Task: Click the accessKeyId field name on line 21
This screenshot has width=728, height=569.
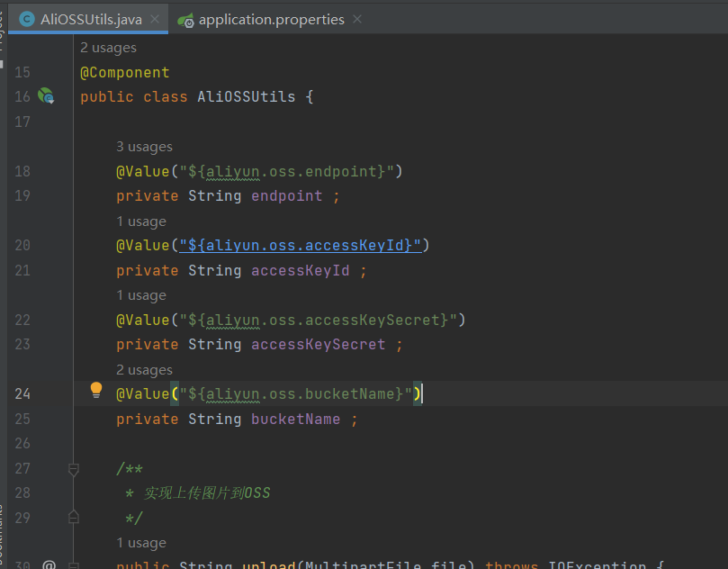Action: tap(300, 270)
